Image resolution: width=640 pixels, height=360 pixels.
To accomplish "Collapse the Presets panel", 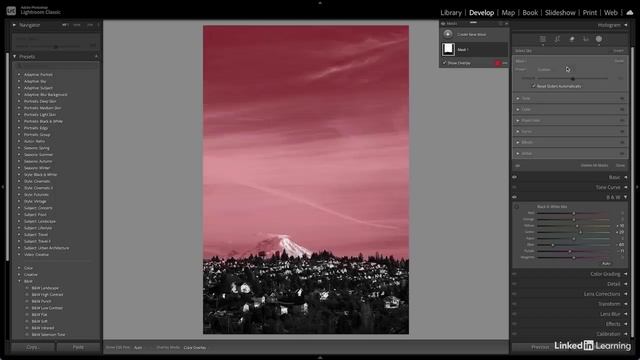I will pyautogui.click(x=15, y=56).
